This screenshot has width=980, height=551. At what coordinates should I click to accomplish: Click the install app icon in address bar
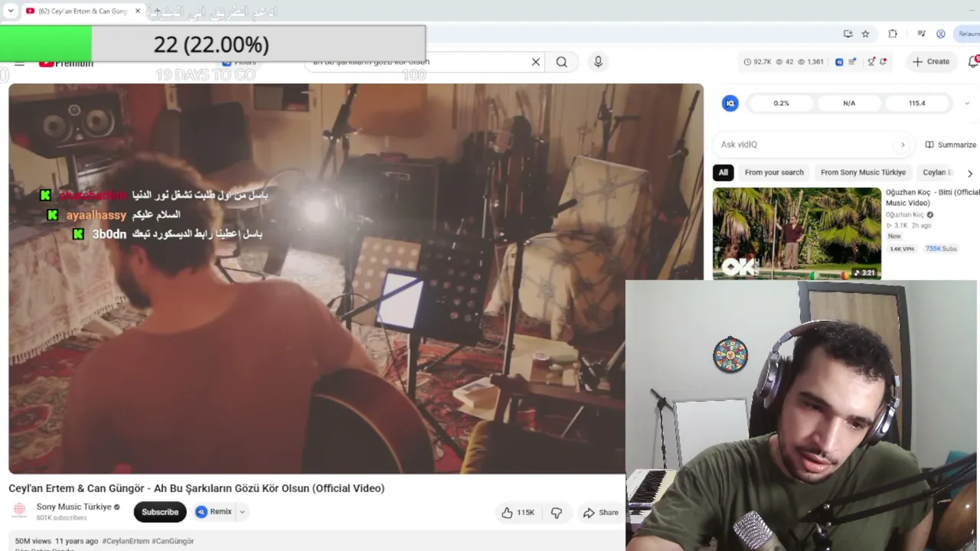coord(848,34)
